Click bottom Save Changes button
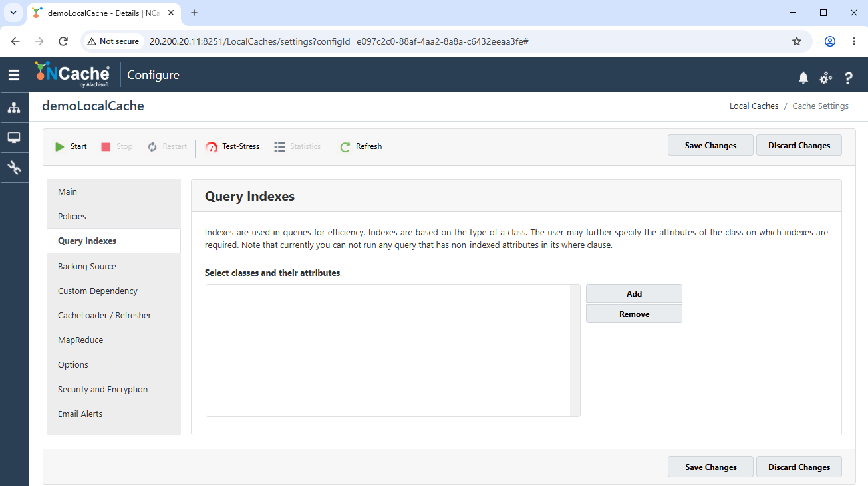 coord(710,467)
